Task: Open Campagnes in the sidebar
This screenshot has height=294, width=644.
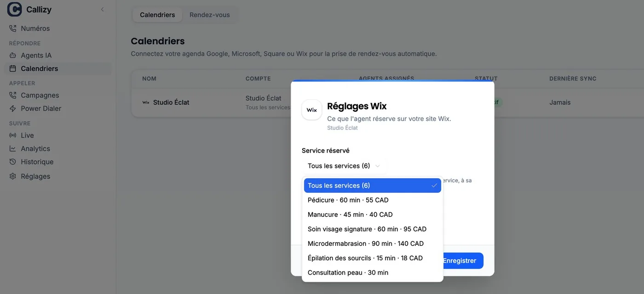Action: point(58,95)
